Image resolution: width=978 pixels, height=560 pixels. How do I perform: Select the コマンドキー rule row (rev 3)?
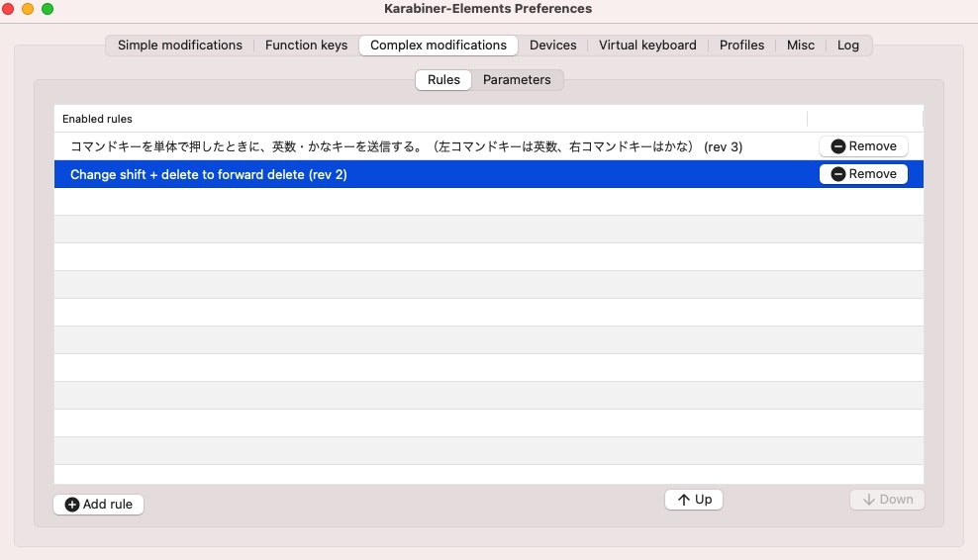pyautogui.click(x=488, y=146)
